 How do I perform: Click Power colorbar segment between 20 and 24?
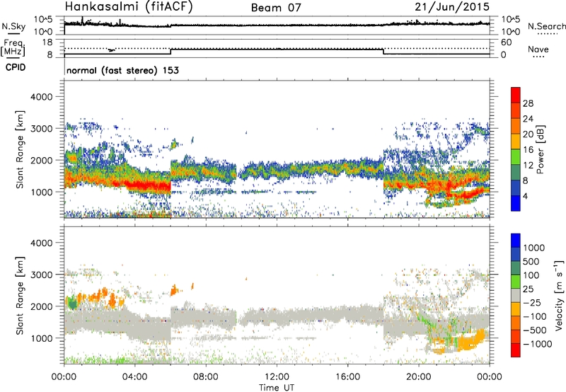point(515,126)
